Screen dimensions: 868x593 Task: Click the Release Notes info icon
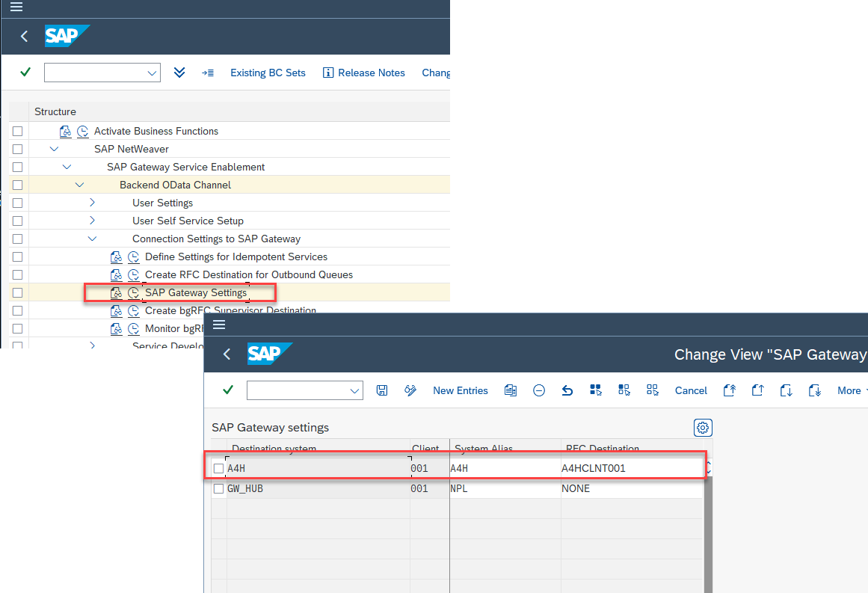pyautogui.click(x=328, y=73)
